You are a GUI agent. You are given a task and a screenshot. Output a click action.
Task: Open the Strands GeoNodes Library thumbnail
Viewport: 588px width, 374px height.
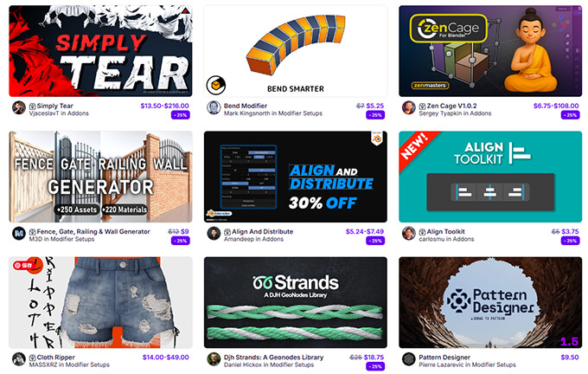[x=296, y=302]
